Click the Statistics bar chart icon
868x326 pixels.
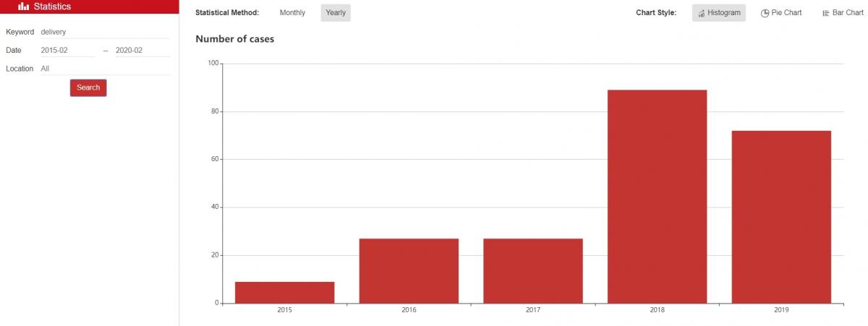click(24, 7)
